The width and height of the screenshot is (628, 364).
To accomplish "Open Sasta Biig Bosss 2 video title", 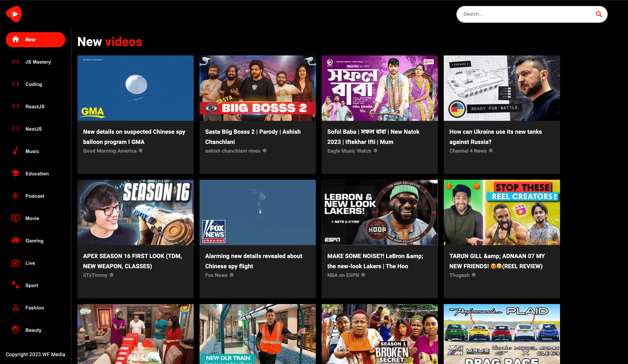I will [x=253, y=137].
